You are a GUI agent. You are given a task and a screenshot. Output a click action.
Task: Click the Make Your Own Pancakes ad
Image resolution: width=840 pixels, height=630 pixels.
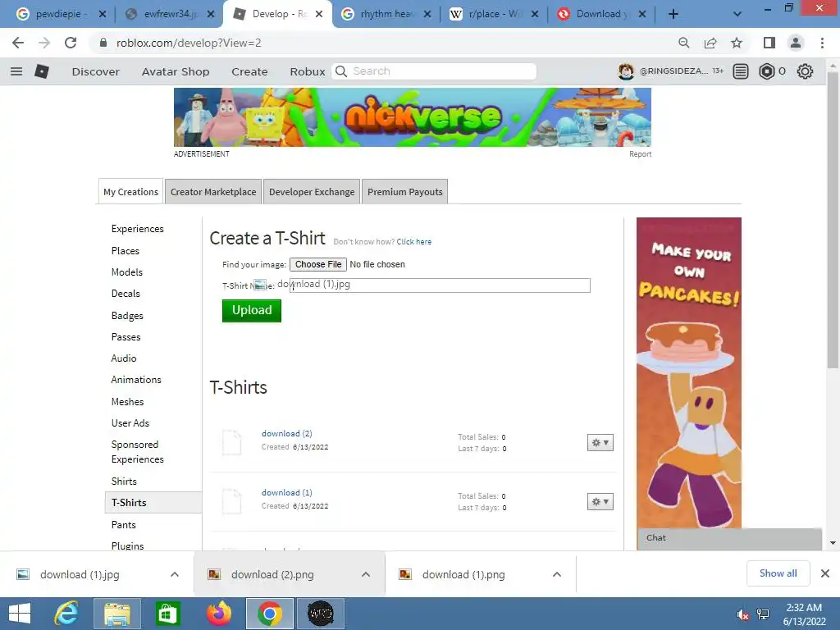pyautogui.click(x=689, y=373)
